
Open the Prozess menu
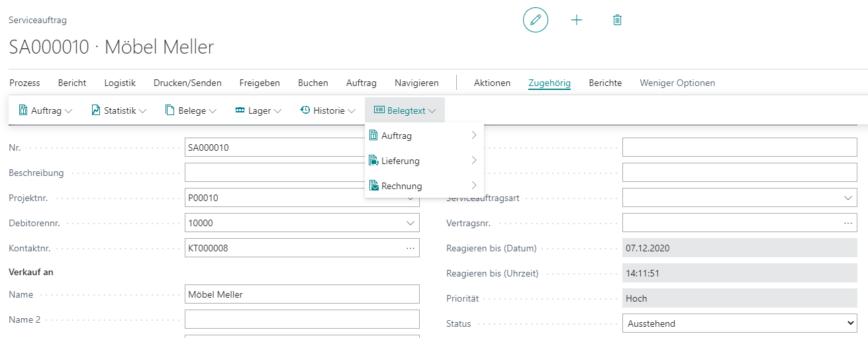(24, 83)
